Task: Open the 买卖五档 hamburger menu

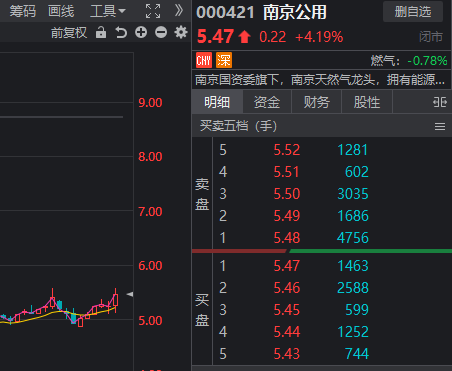Action: (440, 126)
